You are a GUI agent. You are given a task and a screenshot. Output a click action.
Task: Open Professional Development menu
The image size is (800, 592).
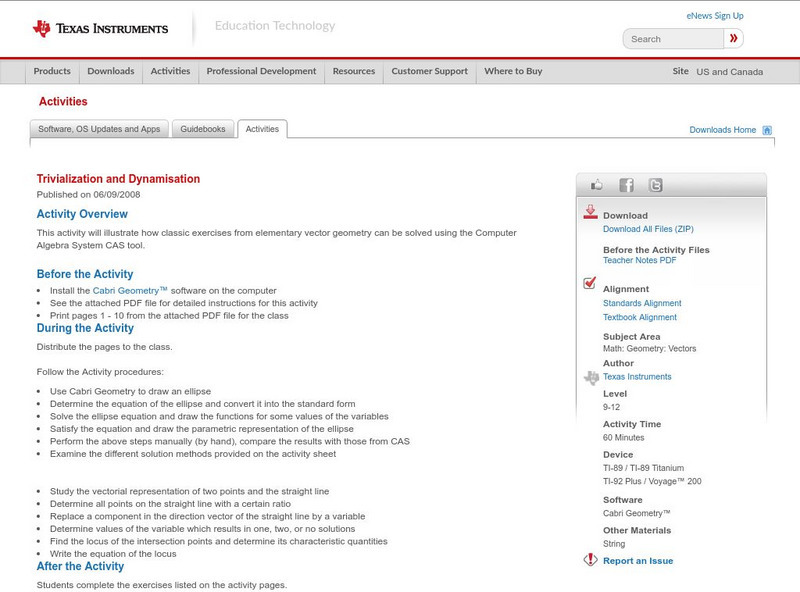(261, 71)
